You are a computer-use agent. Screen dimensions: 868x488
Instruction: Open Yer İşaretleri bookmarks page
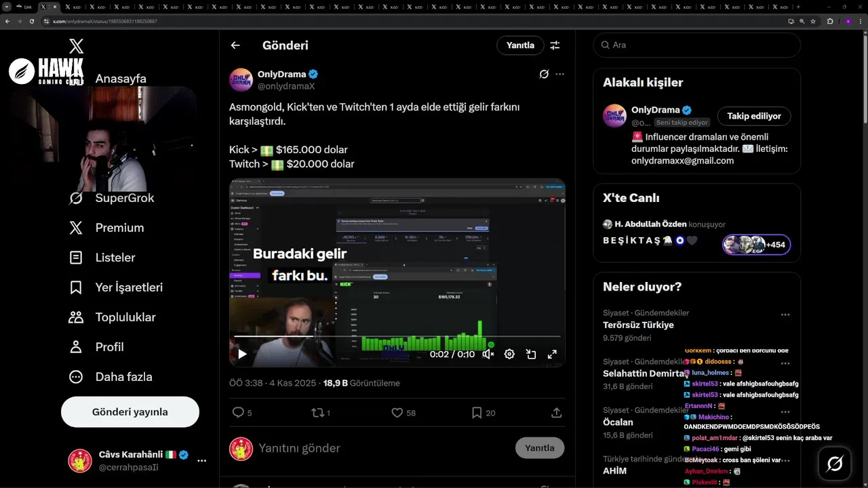(116, 287)
